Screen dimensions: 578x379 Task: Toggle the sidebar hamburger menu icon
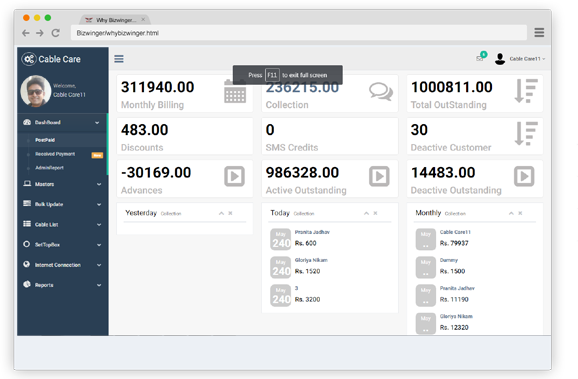119,59
